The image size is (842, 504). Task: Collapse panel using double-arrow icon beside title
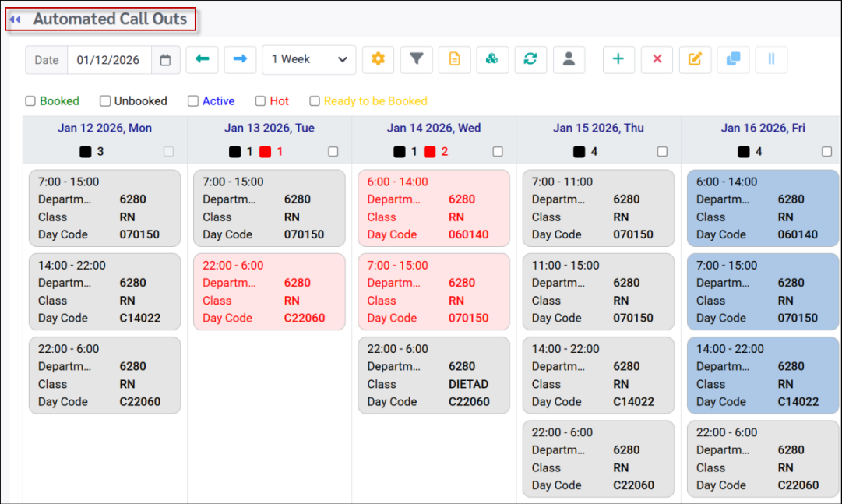coord(15,19)
